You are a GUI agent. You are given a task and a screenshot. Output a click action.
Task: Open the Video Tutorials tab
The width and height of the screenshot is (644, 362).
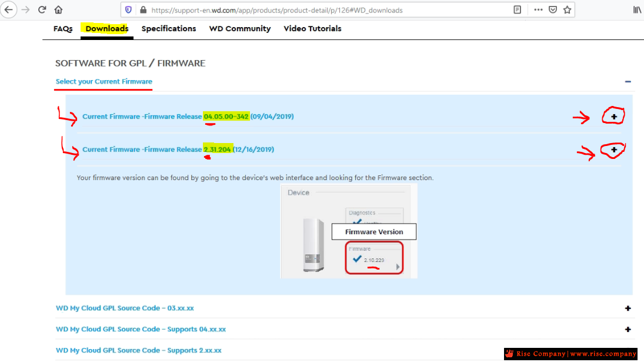(x=312, y=29)
